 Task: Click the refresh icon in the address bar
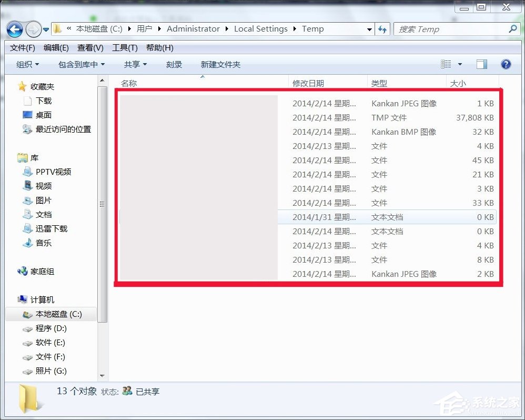click(383, 29)
